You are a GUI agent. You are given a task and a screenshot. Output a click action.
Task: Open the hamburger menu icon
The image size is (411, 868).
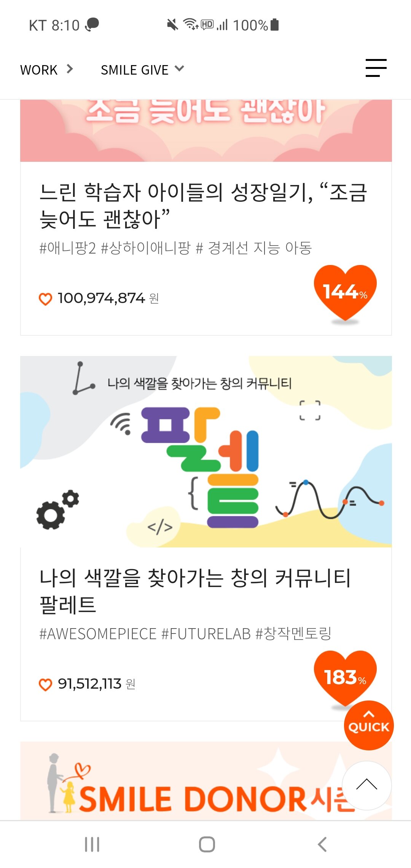[x=376, y=68]
